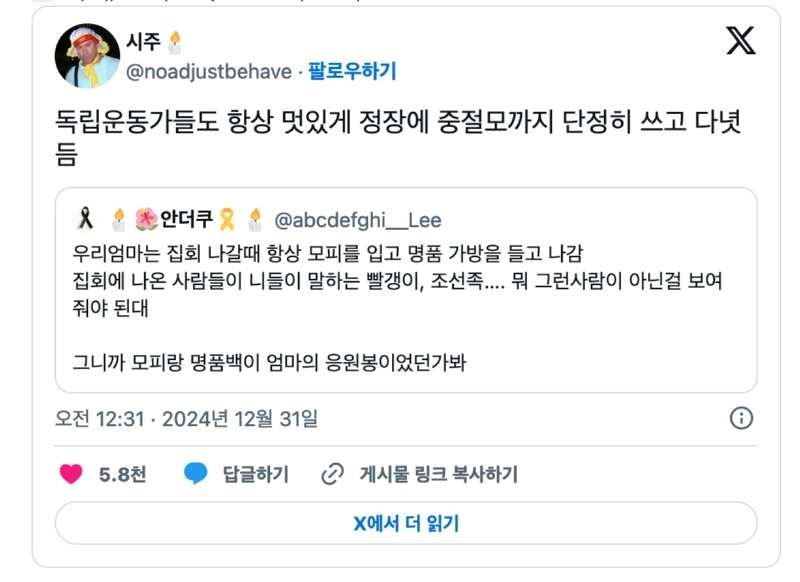
Task: Click the chain link copy icon
Action: tap(332, 474)
